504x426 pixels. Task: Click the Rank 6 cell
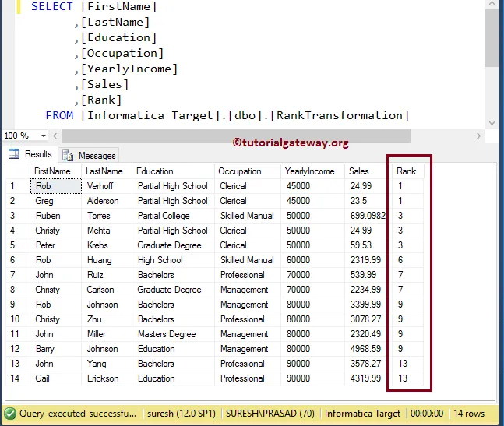click(x=407, y=260)
